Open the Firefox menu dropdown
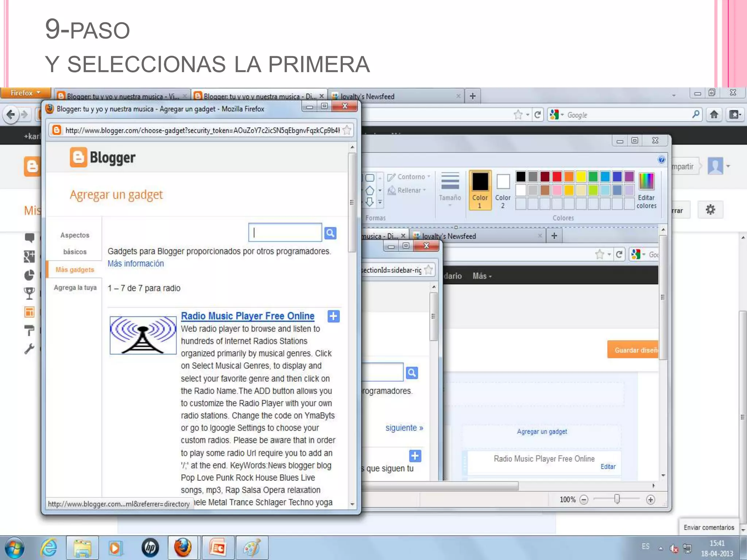 [26, 93]
